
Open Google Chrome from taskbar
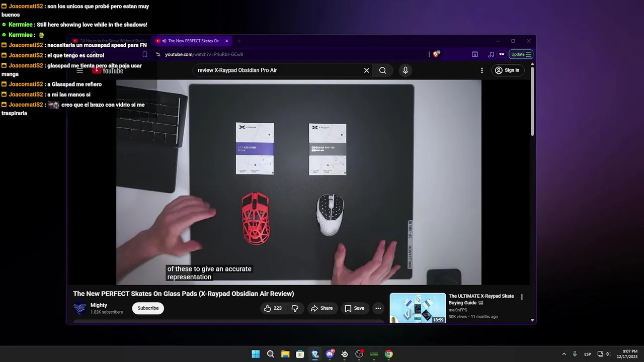pyautogui.click(x=389, y=354)
